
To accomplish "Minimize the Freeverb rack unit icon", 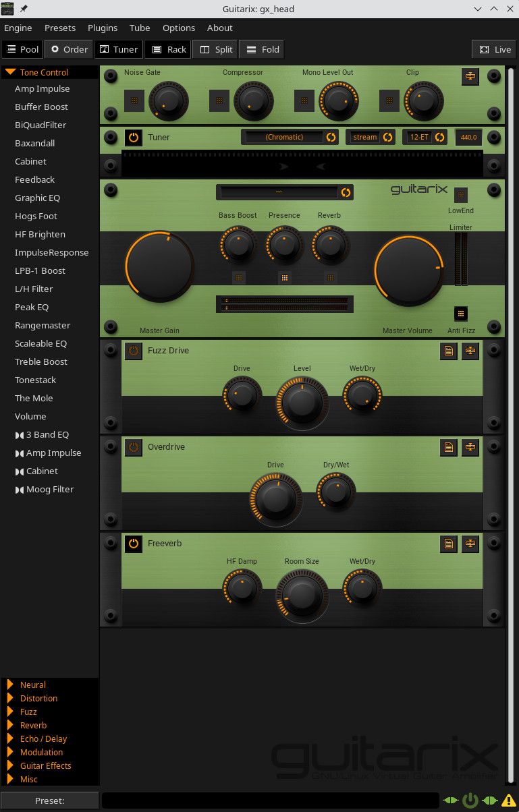I will point(470,544).
